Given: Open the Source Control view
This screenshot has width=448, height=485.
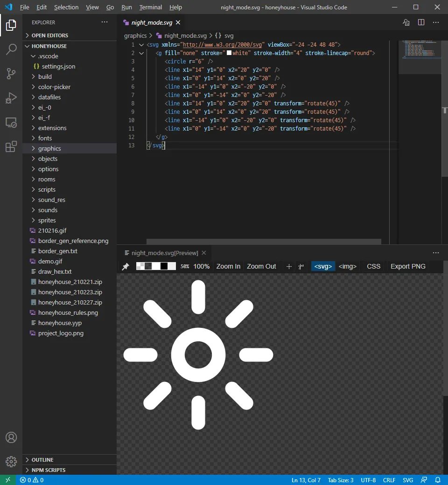Looking at the screenshot, I should pyautogui.click(x=11, y=74).
